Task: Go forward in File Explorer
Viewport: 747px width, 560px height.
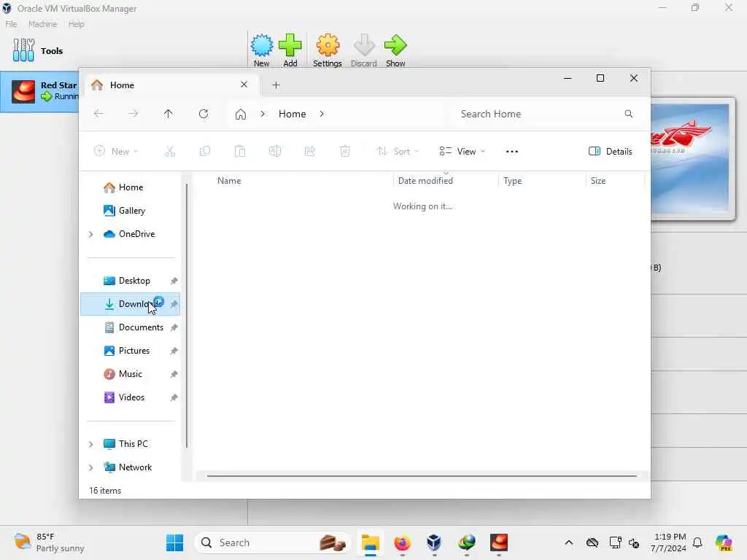Action: pos(133,113)
